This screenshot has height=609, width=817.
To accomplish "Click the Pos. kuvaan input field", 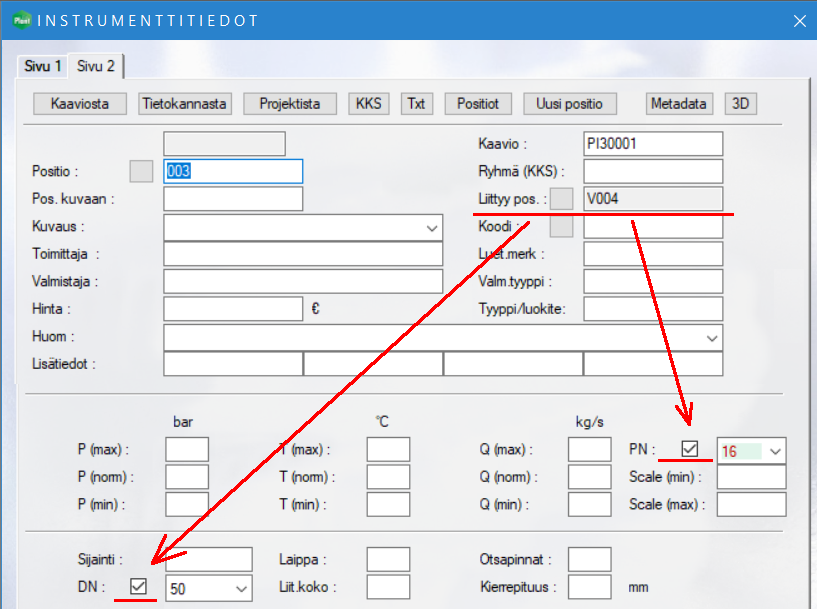I will [233, 199].
